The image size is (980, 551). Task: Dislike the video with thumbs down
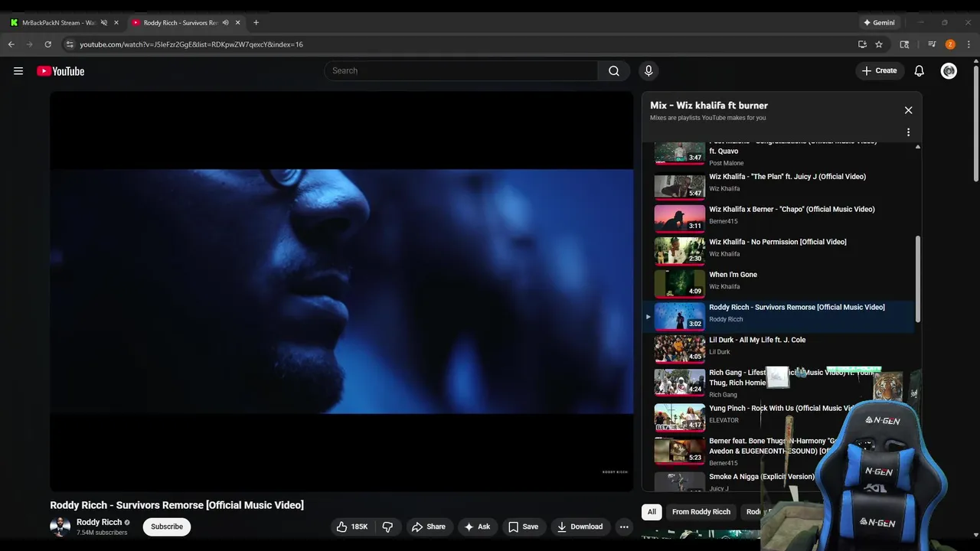tap(387, 527)
